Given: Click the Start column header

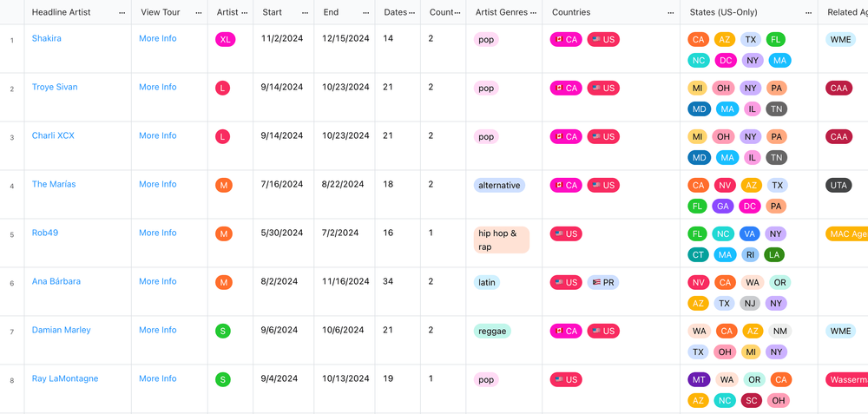Looking at the screenshot, I should 272,12.
